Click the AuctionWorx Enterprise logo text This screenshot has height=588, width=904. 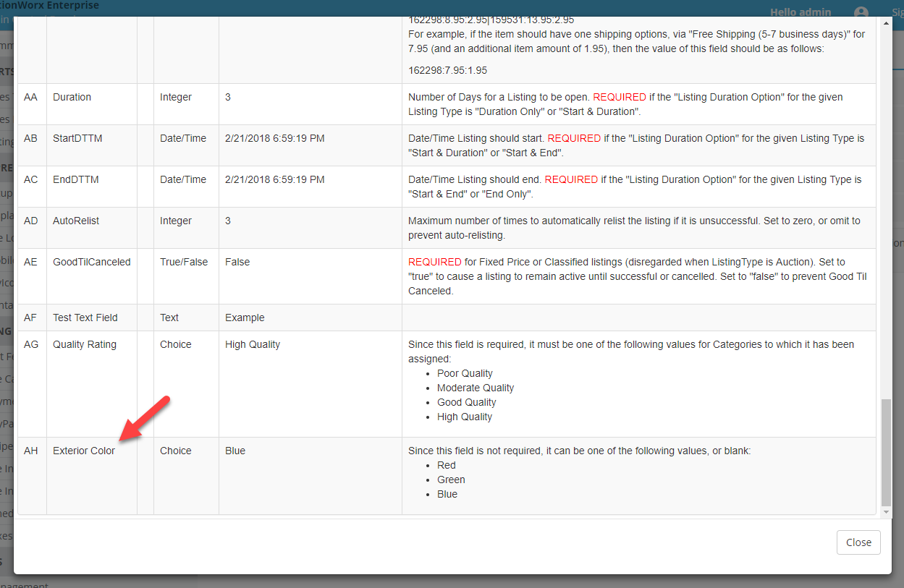[x=51, y=5]
